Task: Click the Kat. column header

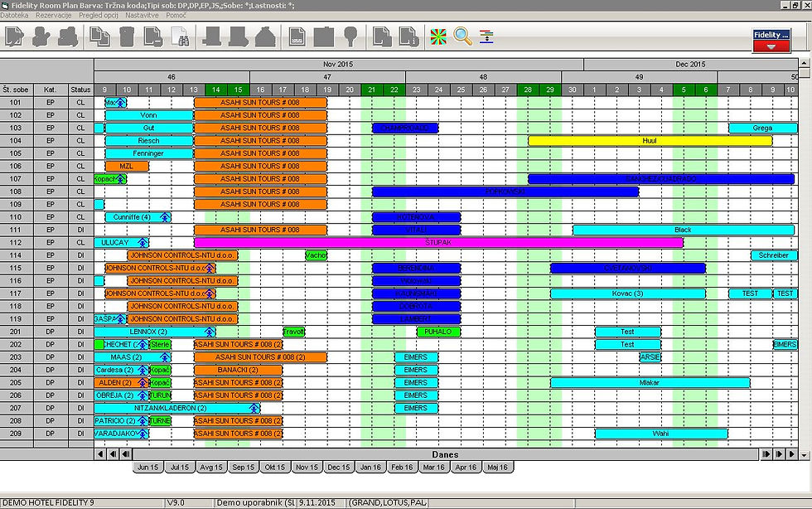Action: click(51, 90)
